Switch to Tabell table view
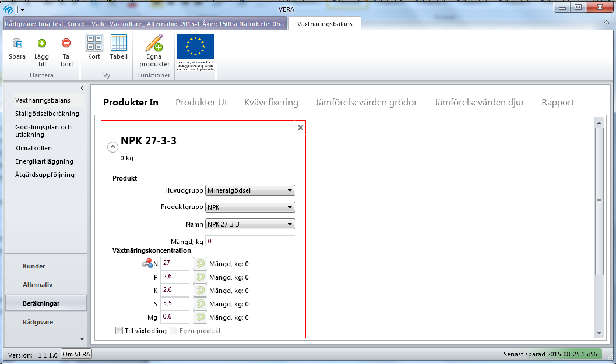Screen dimensions: 616x364 point(119,47)
